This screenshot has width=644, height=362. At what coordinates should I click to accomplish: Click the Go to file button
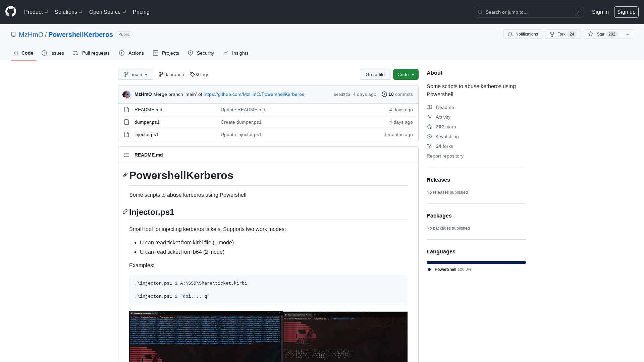coord(375,74)
